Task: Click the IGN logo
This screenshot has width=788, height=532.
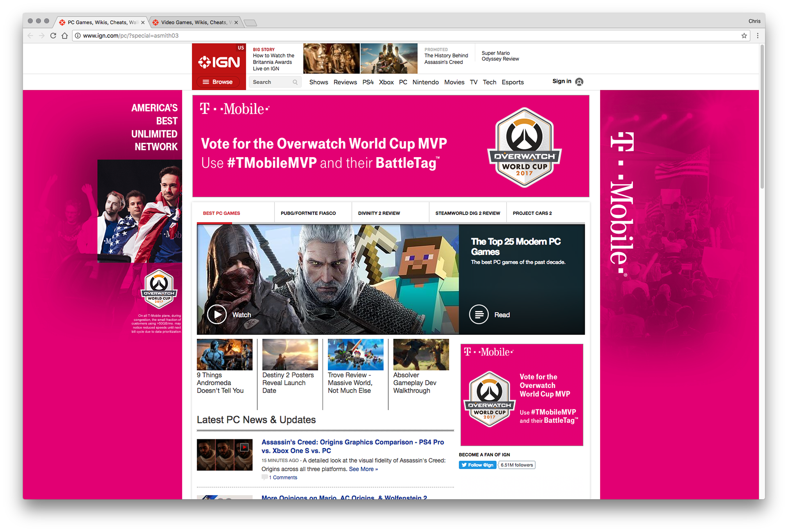Action: click(x=219, y=62)
